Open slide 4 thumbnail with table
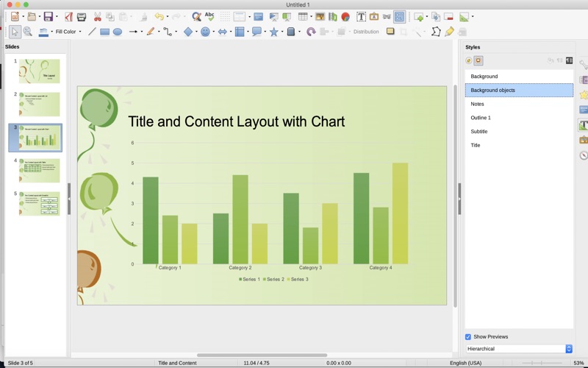Screen dimensions: 588x368 (40, 171)
